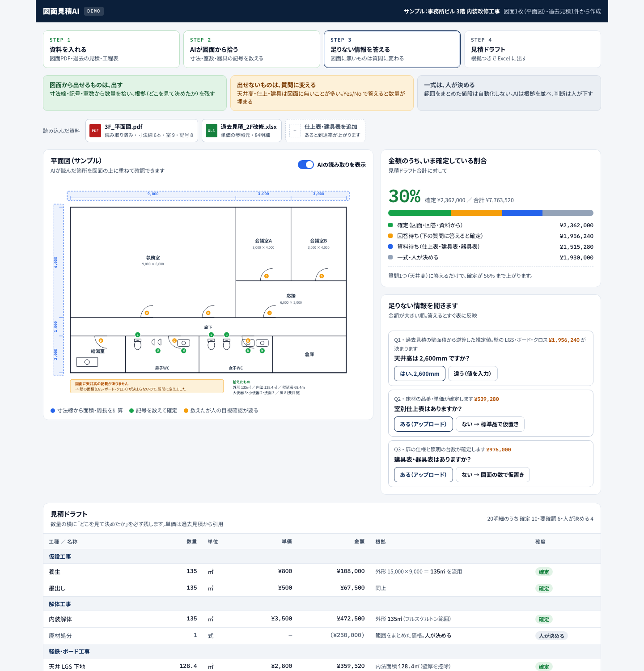The width and height of the screenshot is (644, 671).
Task: Click toilet marker 3 in 女子WC
Action: 227,335
